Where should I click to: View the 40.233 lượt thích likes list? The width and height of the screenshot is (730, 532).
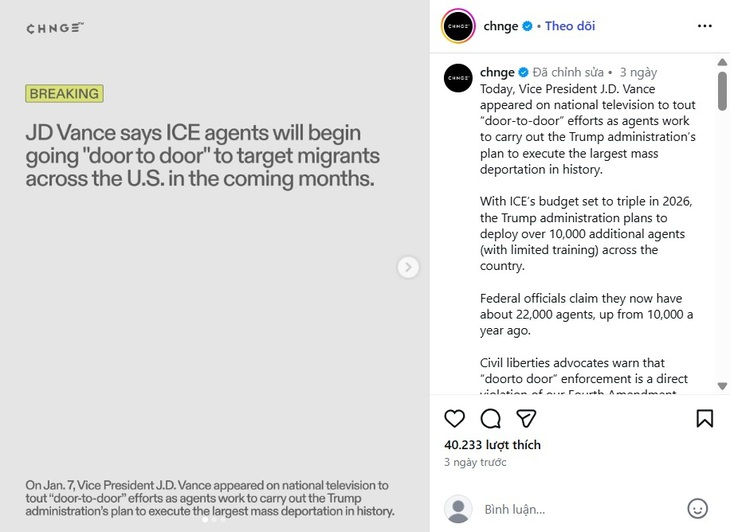[x=492, y=445]
